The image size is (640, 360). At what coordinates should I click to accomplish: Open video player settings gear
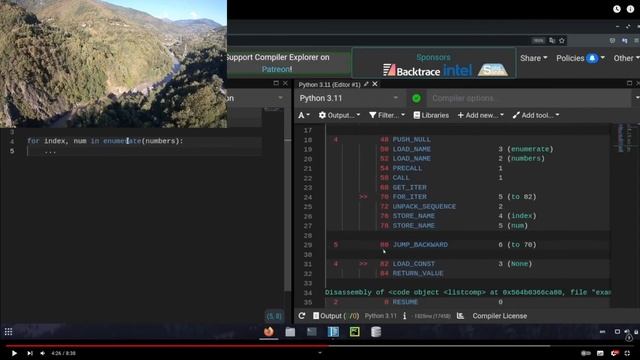(614, 353)
